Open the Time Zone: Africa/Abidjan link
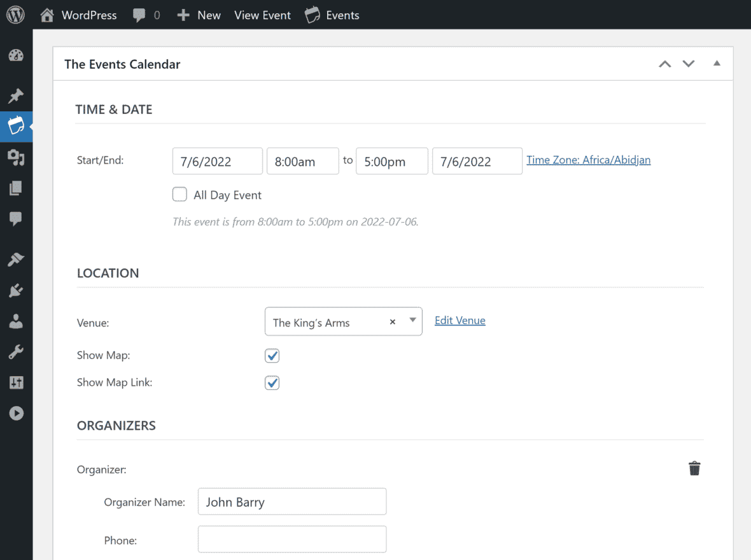Viewport: 751px width, 560px height. (x=588, y=160)
